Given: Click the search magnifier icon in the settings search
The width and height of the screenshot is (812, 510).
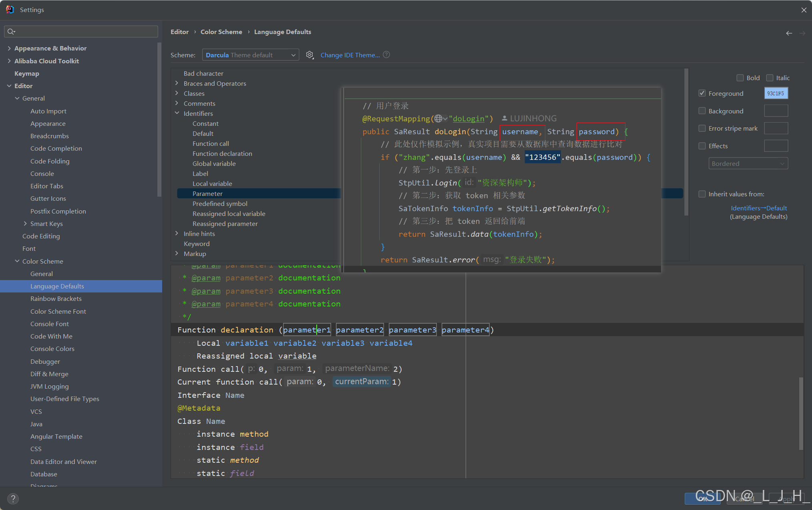Looking at the screenshot, I should click(11, 32).
